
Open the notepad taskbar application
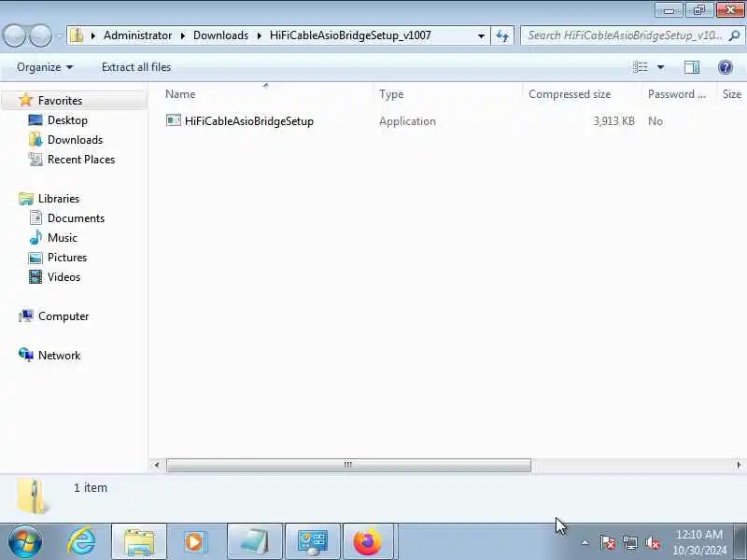[x=254, y=542]
